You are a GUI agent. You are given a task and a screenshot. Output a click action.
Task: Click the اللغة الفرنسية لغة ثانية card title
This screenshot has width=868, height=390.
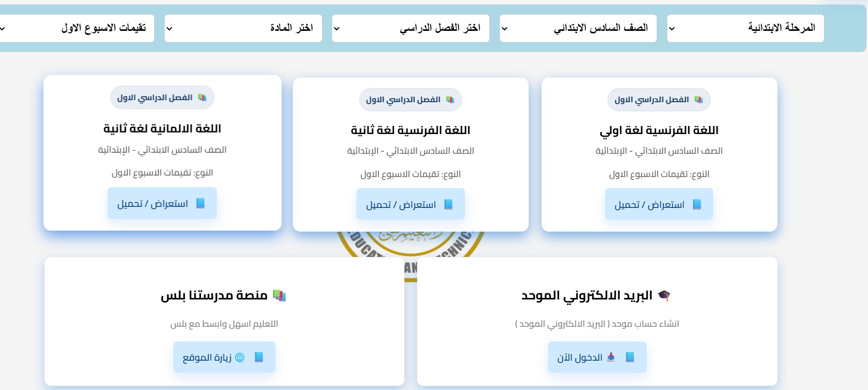pos(410,131)
